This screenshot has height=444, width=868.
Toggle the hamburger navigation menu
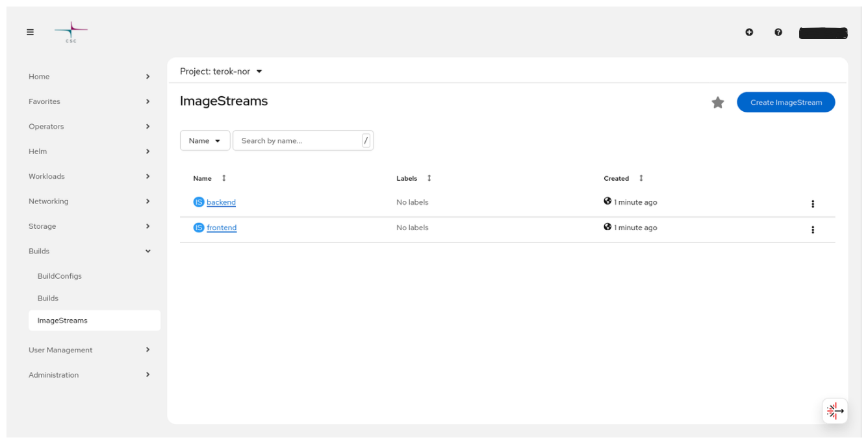[x=30, y=33]
